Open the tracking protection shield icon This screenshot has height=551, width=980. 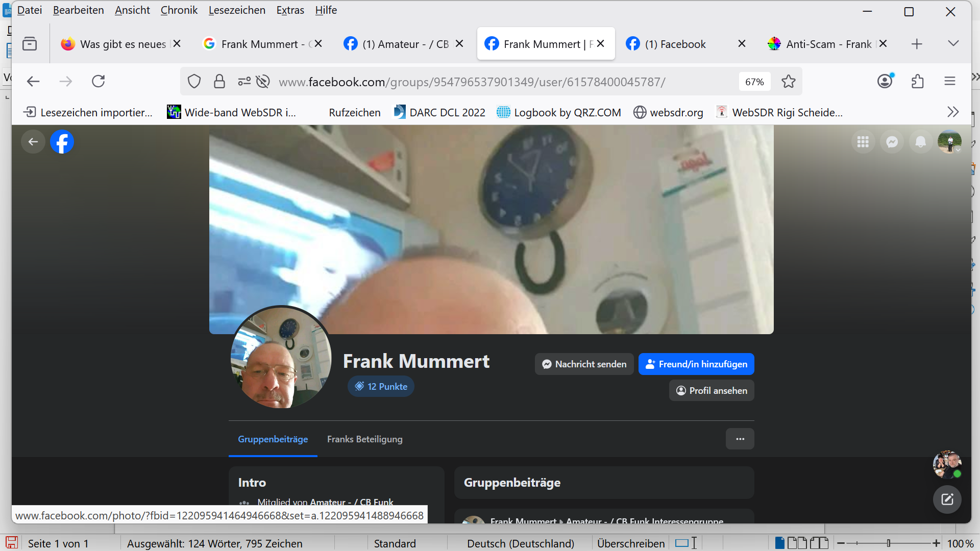[194, 82]
